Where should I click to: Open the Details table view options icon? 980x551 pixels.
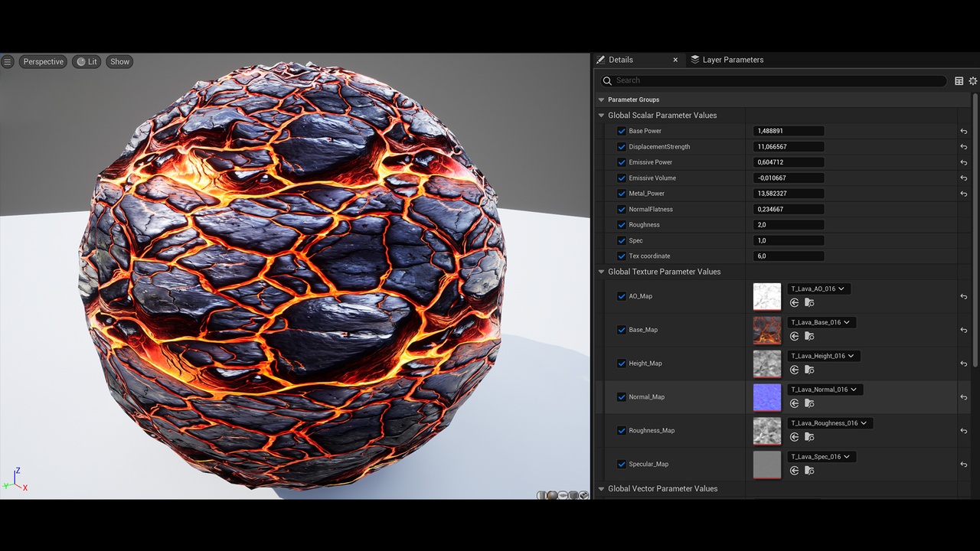[959, 80]
